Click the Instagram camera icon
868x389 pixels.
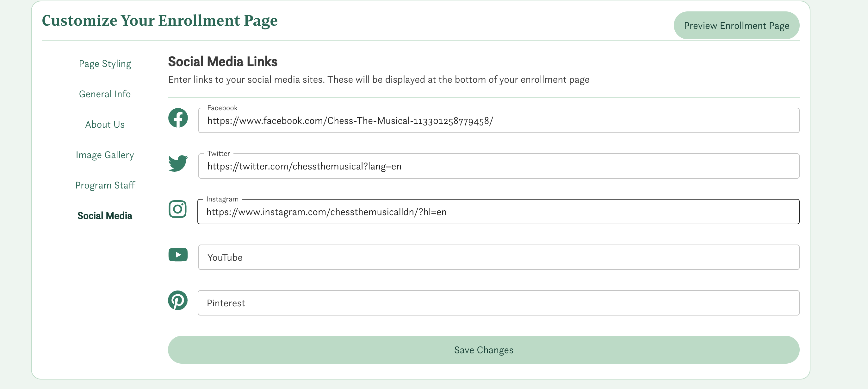[x=177, y=209]
